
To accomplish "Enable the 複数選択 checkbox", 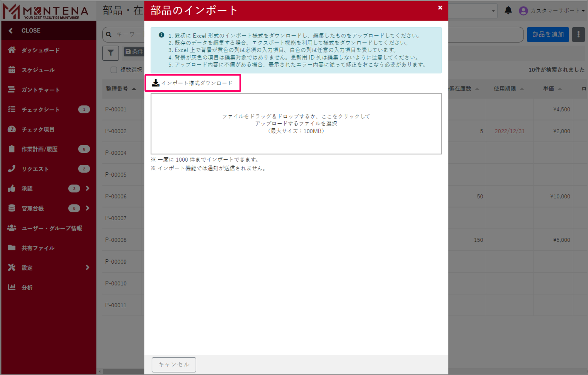I will click(x=114, y=70).
